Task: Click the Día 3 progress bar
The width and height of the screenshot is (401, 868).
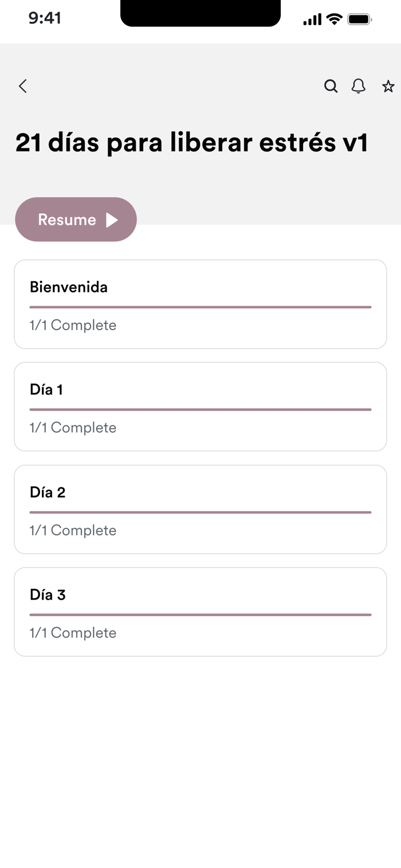Action: pos(200,615)
